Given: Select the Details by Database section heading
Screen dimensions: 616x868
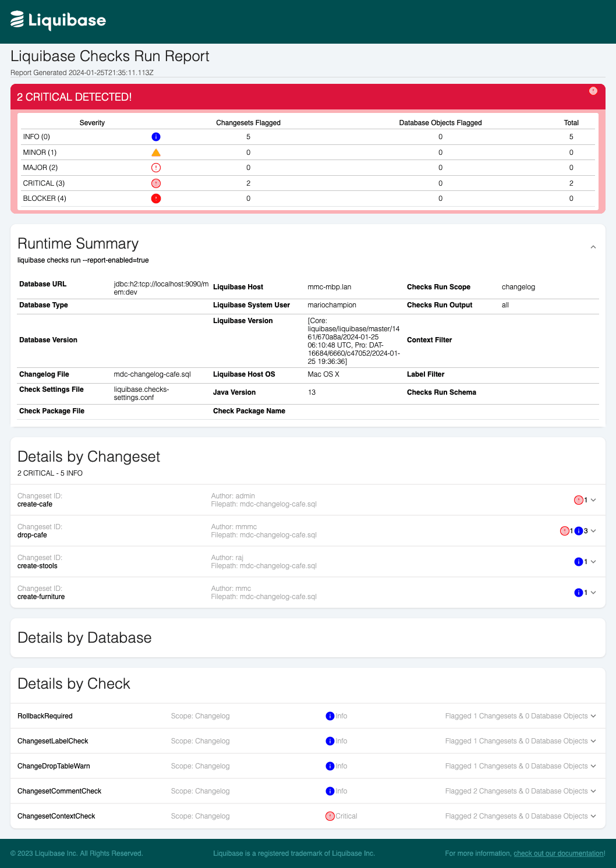Looking at the screenshot, I should (x=84, y=637).
